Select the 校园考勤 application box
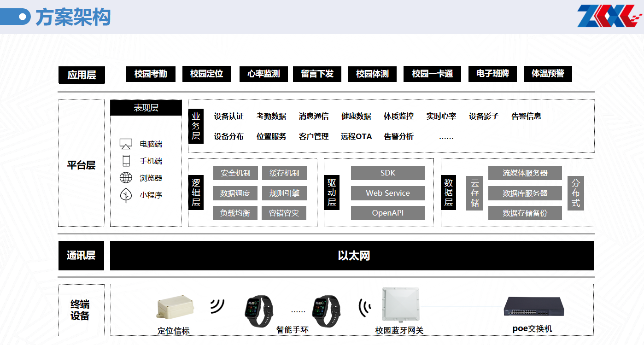This screenshot has height=345, width=644. click(151, 74)
